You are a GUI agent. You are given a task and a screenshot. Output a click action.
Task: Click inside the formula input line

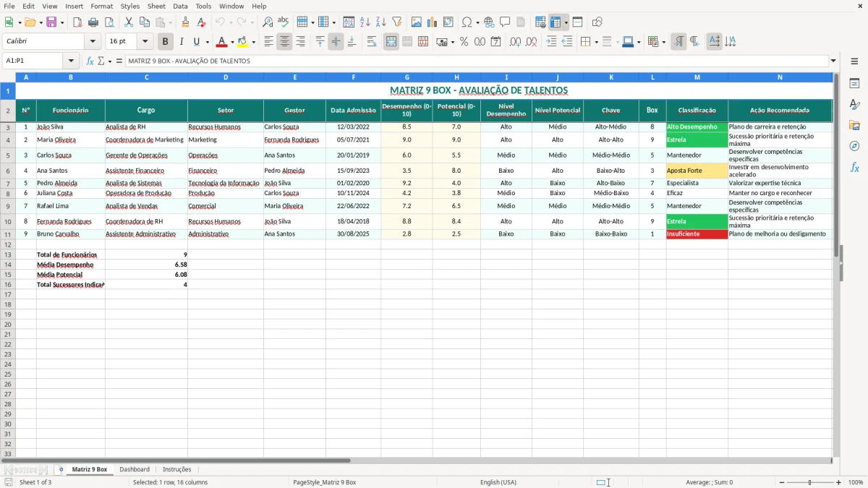(476, 61)
